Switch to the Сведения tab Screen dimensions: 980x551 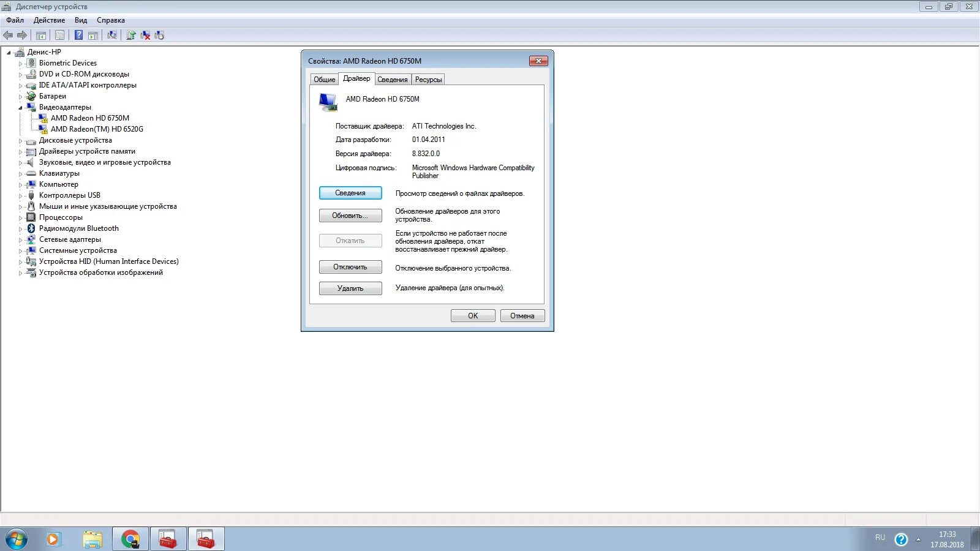(393, 80)
